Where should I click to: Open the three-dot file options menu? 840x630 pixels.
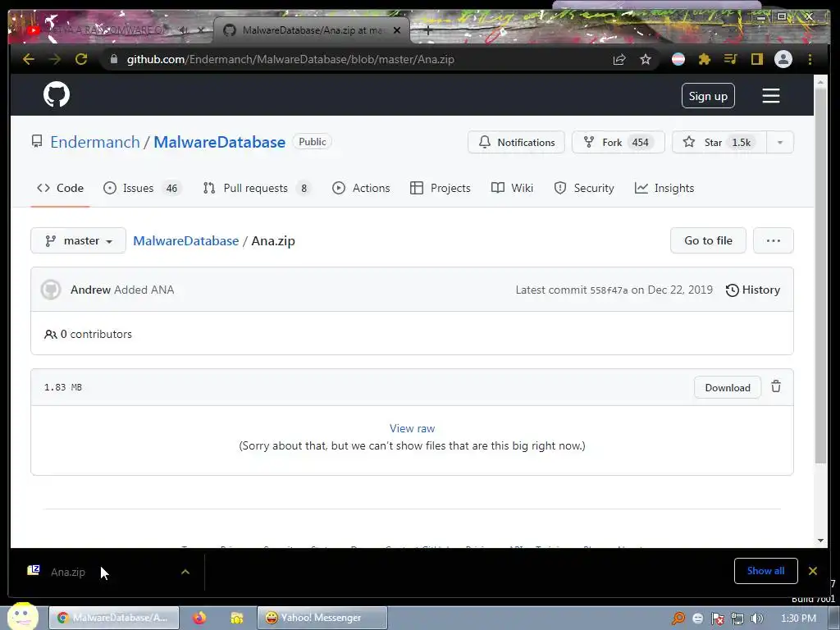click(x=773, y=240)
